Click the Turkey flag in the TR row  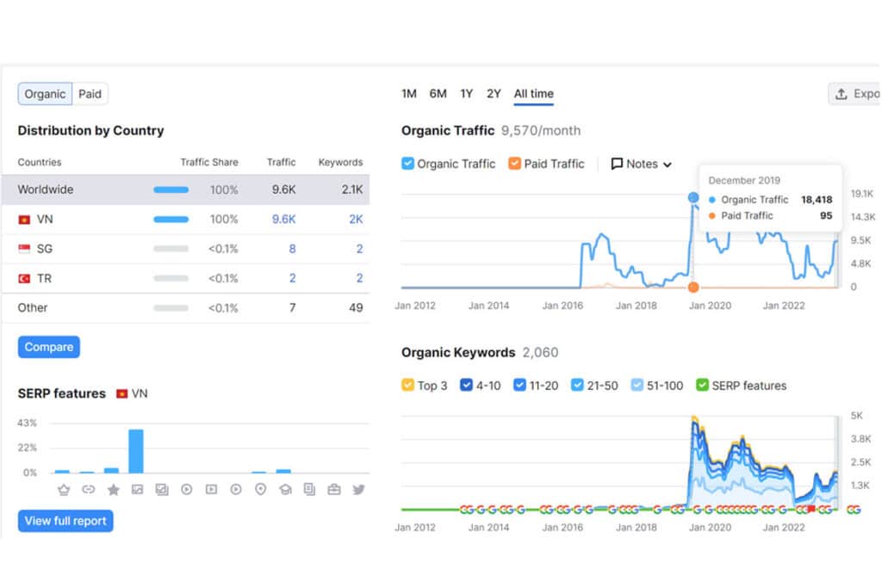point(24,278)
